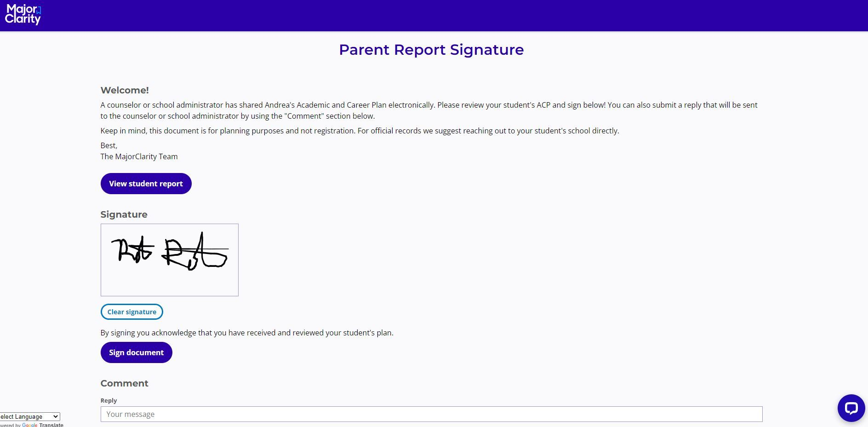The height and width of the screenshot is (427, 868).
Task: Click "The MajorClarity Team" sign-off text
Action: click(139, 156)
